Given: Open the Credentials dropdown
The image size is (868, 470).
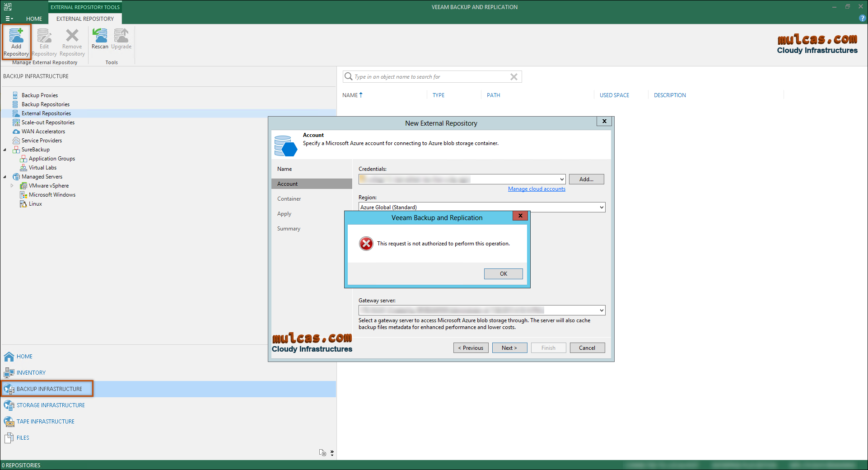Looking at the screenshot, I should pyautogui.click(x=562, y=179).
